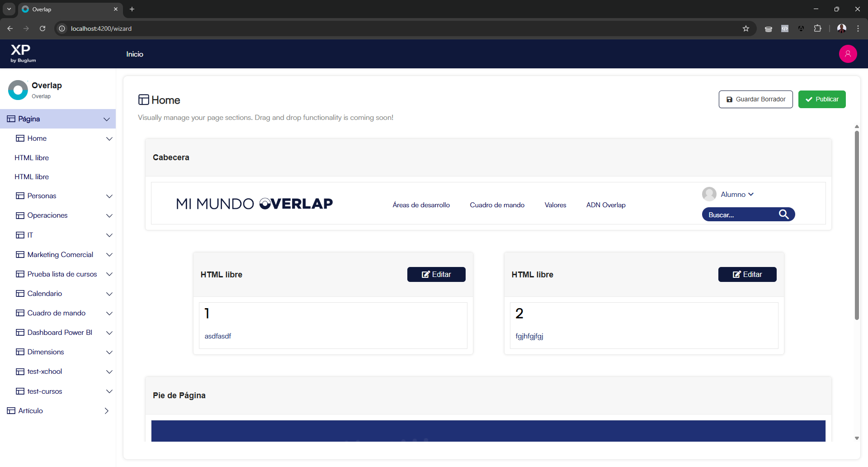Viewport: 868px width, 467px height.
Task: Expand the Home page chevron in sidebar
Action: click(109, 138)
